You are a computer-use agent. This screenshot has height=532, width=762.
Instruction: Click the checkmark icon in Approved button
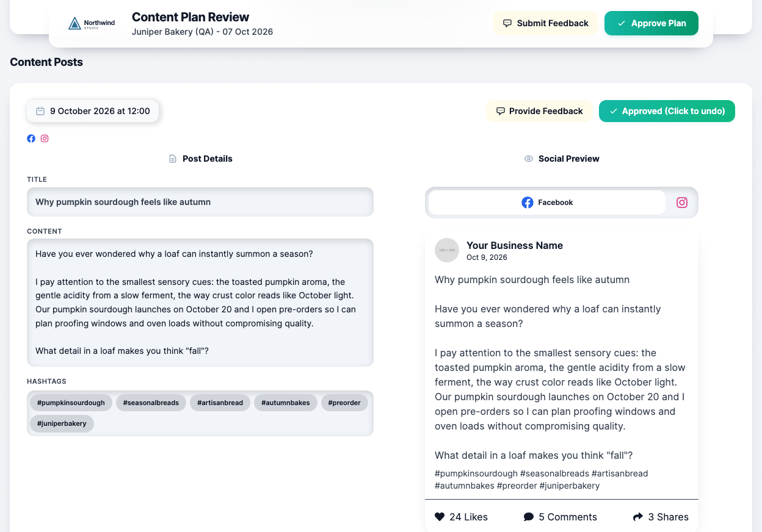pyautogui.click(x=614, y=111)
